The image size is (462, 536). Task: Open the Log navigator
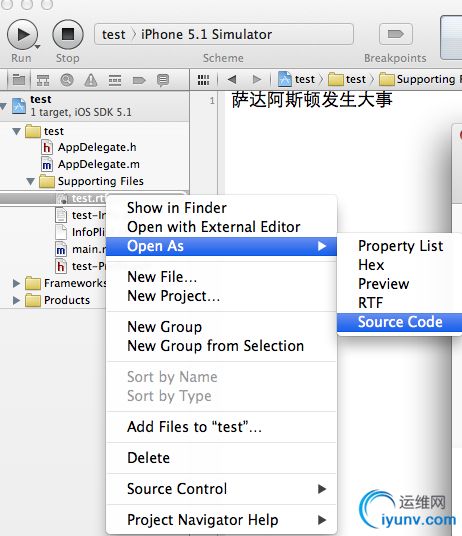click(x=163, y=80)
